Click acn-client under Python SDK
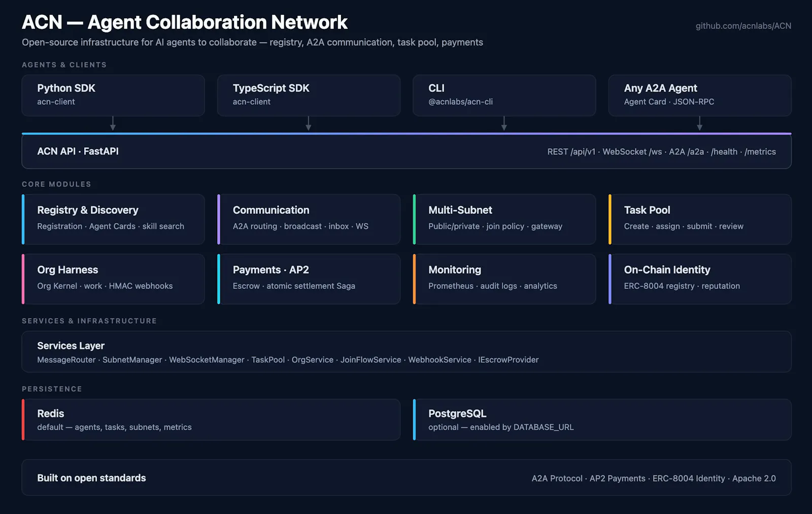Screen dimensions: 812x514 pos(56,102)
